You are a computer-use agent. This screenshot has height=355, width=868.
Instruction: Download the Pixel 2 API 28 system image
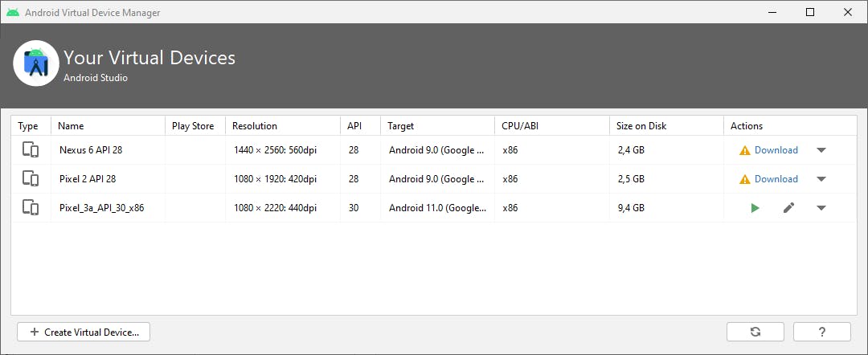(x=776, y=179)
